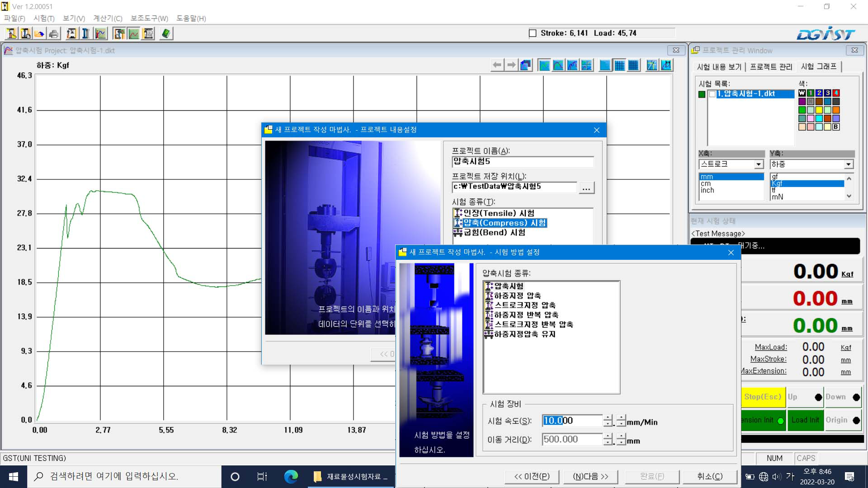Open the 파일(F) menu

14,19
